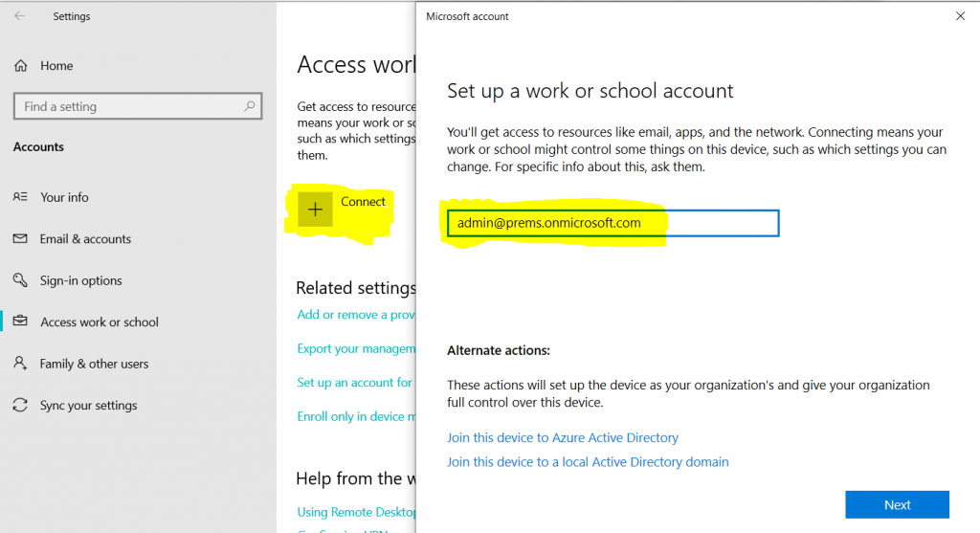Click the back arrow in Settings
The width and height of the screenshot is (980, 533).
click(x=20, y=16)
